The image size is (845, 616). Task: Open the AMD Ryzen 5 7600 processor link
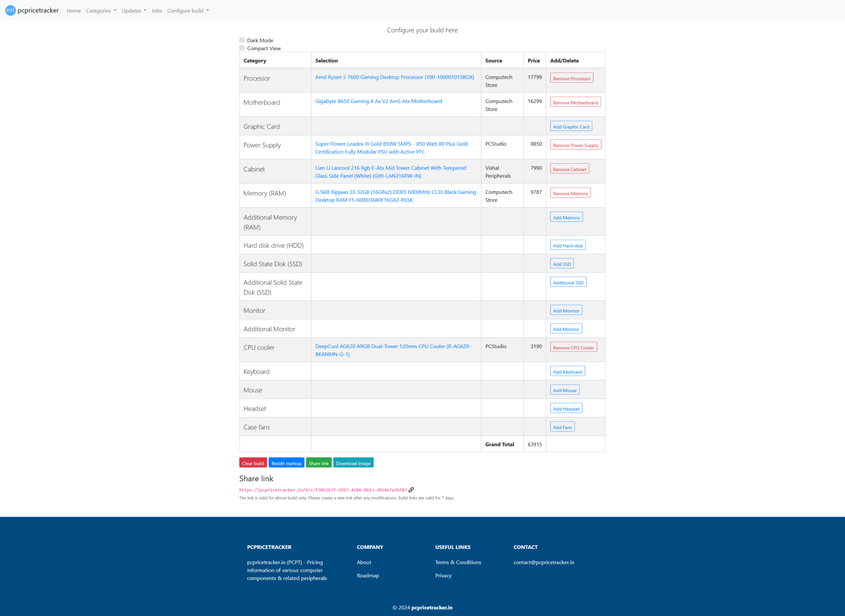(x=395, y=77)
